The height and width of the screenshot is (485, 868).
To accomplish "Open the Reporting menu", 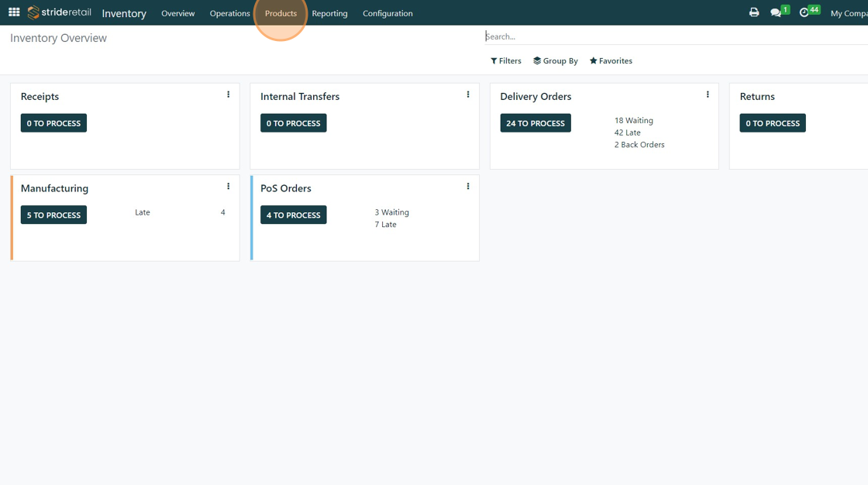I will pos(329,13).
